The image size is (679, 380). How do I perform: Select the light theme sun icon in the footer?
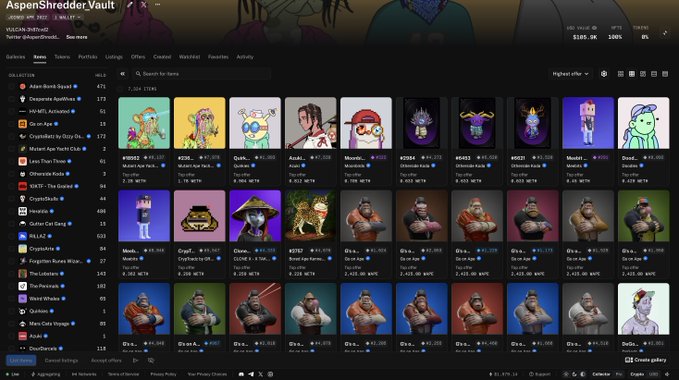click(566, 374)
